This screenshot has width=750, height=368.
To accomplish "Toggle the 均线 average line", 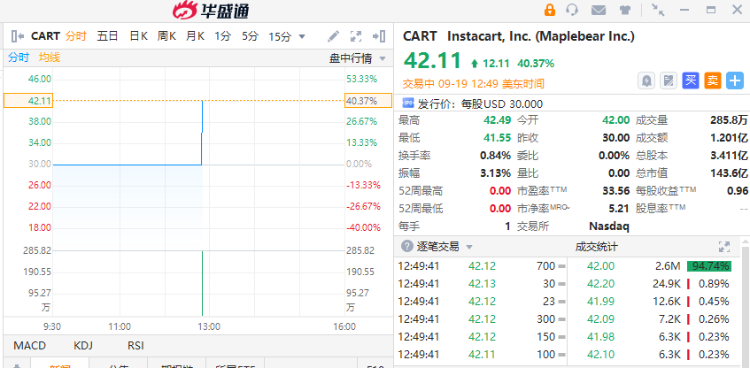I will click(50, 58).
